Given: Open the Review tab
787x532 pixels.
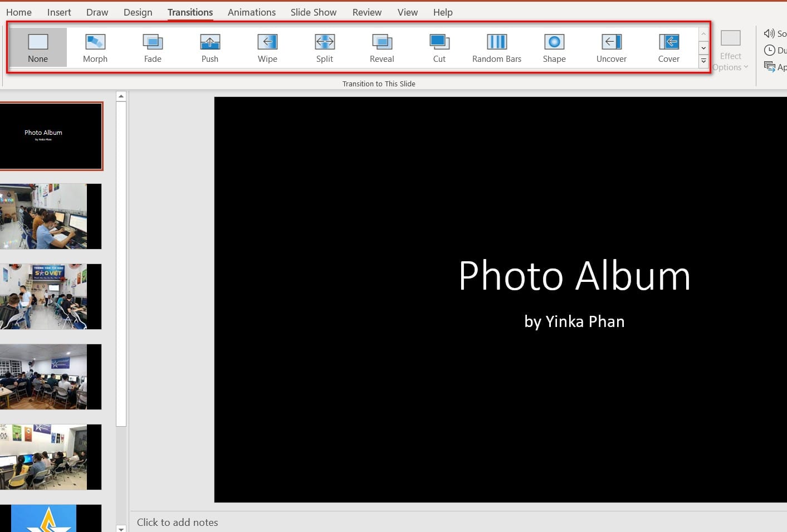Looking at the screenshot, I should point(367,12).
